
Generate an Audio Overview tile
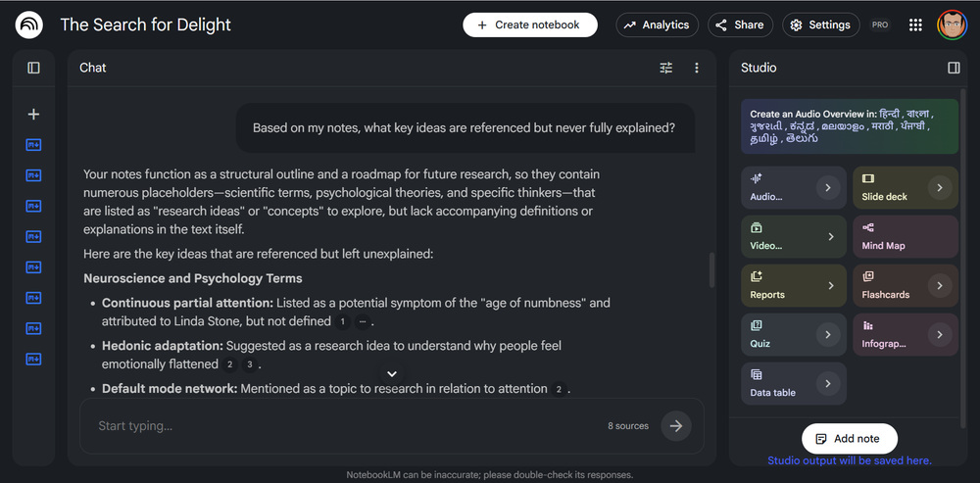coord(794,187)
